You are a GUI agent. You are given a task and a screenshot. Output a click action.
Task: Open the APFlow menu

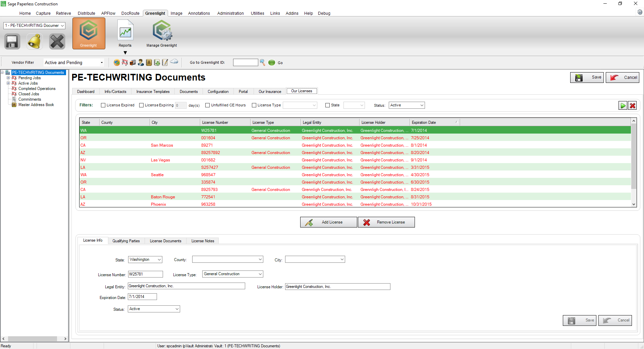coord(108,13)
